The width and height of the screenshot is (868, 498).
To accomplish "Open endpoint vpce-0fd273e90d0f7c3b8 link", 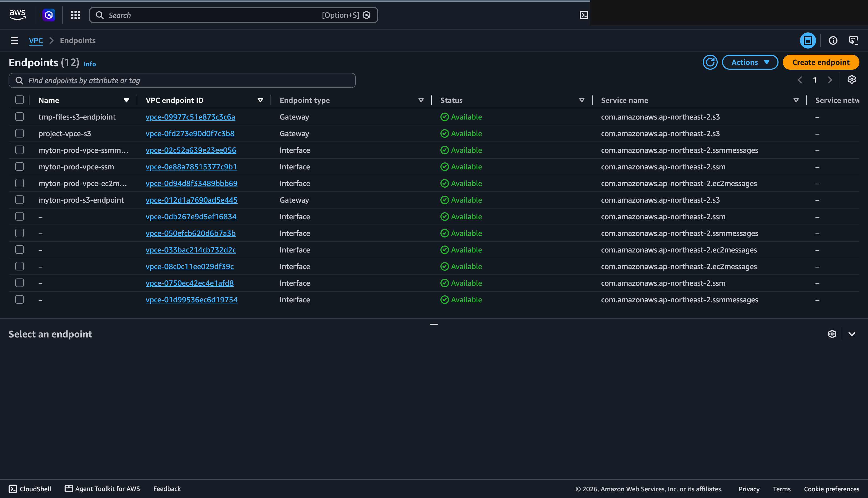I will [x=190, y=133].
